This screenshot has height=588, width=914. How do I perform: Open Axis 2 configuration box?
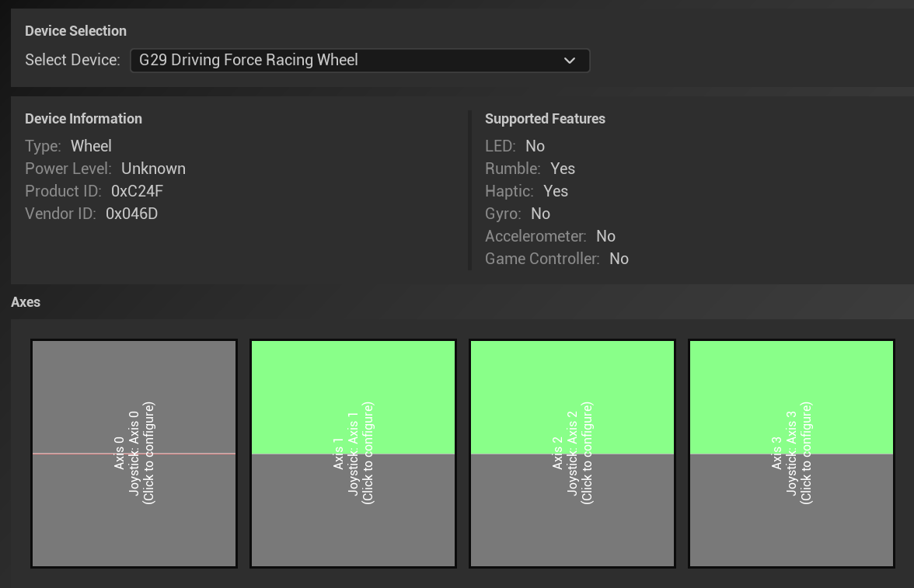(572, 454)
